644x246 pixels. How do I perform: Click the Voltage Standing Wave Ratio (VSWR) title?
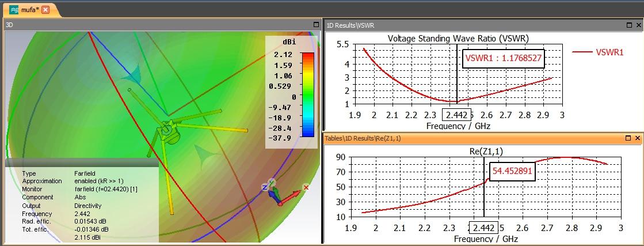click(458, 38)
